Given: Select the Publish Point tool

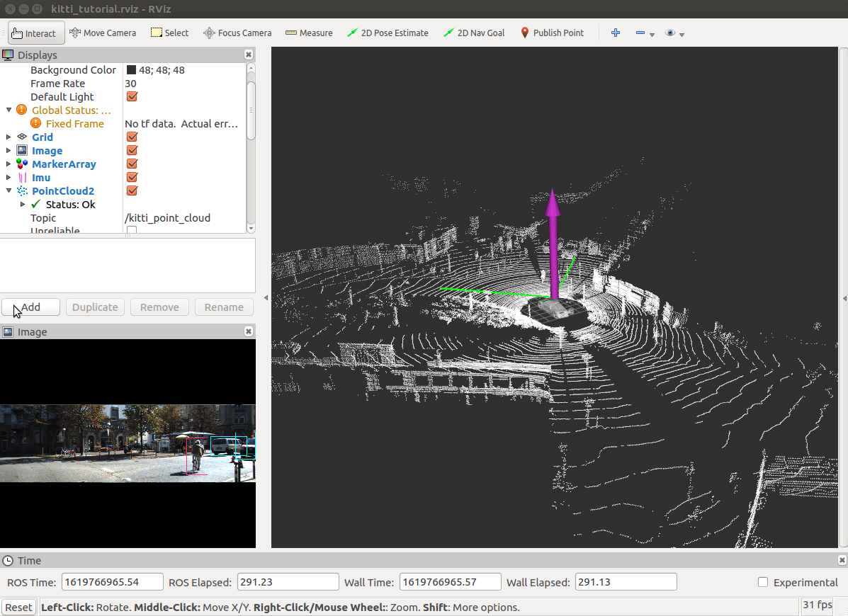Looking at the screenshot, I should tap(552, 33).
